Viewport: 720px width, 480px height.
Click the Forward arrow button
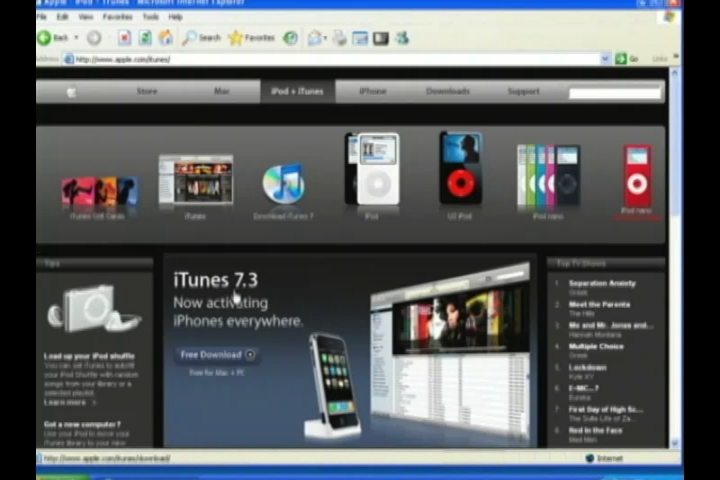point(94,38)
